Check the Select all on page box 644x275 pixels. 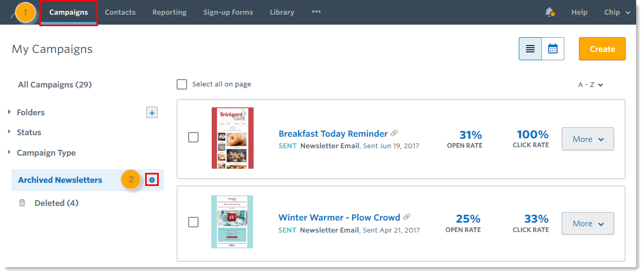coord(182,84)
